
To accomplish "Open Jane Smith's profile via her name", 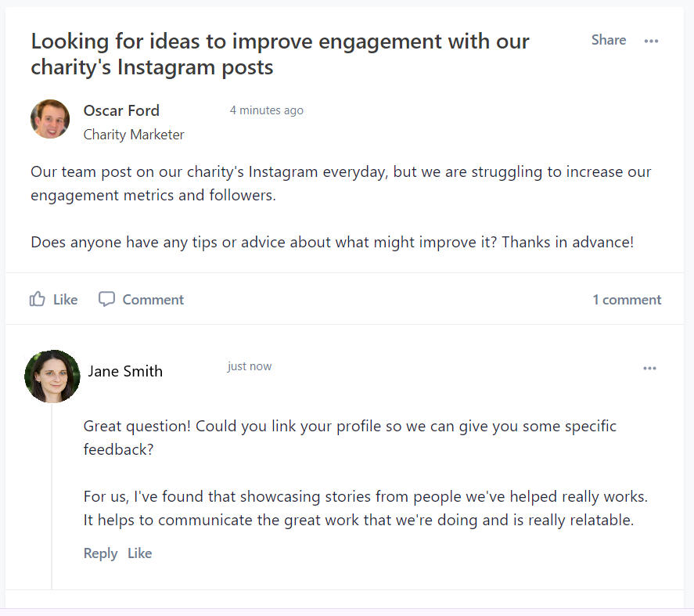I will pos(125,371).
